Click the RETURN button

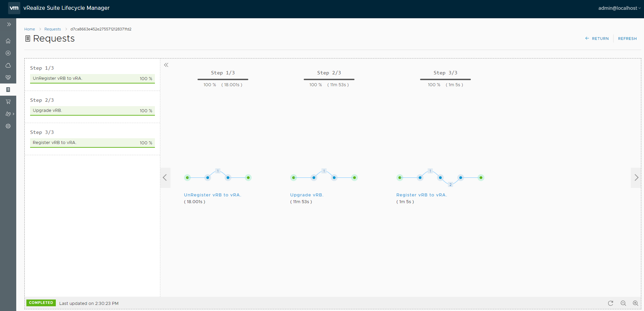pyautogui.click(x=597, y=39)
